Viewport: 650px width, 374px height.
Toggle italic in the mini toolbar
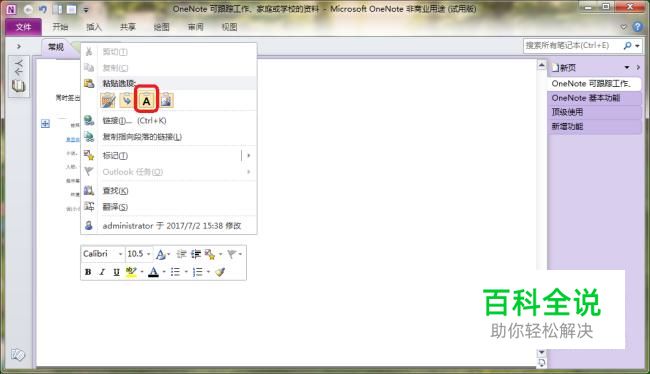click(102, 272)
